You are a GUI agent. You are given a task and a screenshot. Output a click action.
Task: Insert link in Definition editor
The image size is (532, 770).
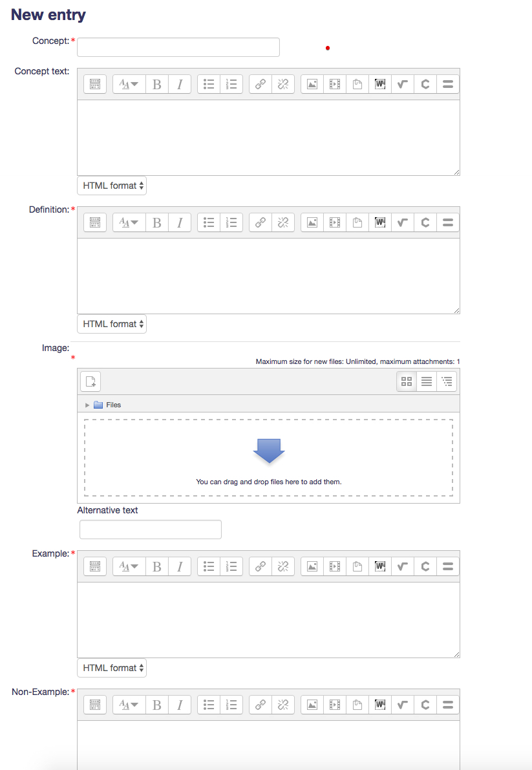click(x=260, y=222)
